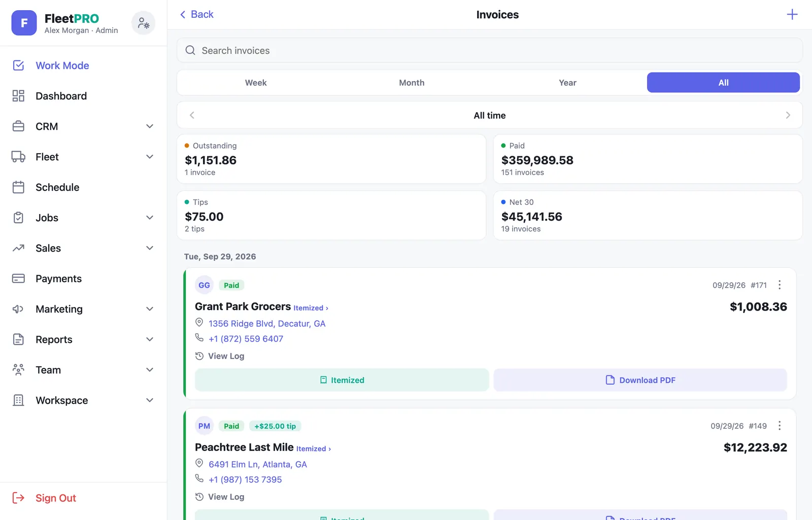This screenshot has width=812, height=520.
Task: Go Back from Invoices
Action: (x=196, y=14)
